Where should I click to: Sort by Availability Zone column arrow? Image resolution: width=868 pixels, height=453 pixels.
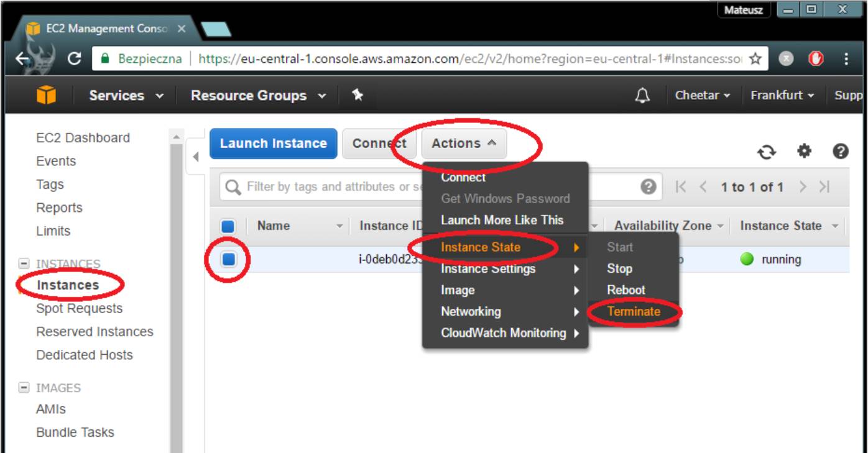pyautogui.click(x=719, y=226)
